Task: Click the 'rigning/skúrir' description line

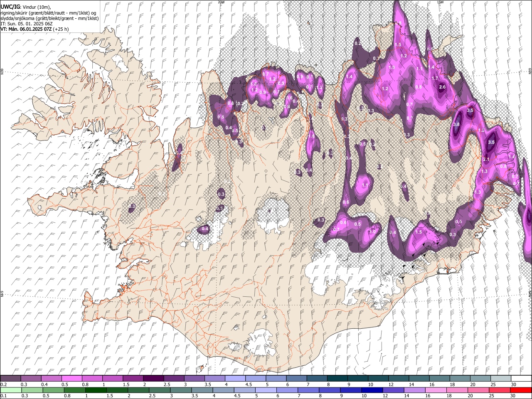Action: [x=48, y=13]
